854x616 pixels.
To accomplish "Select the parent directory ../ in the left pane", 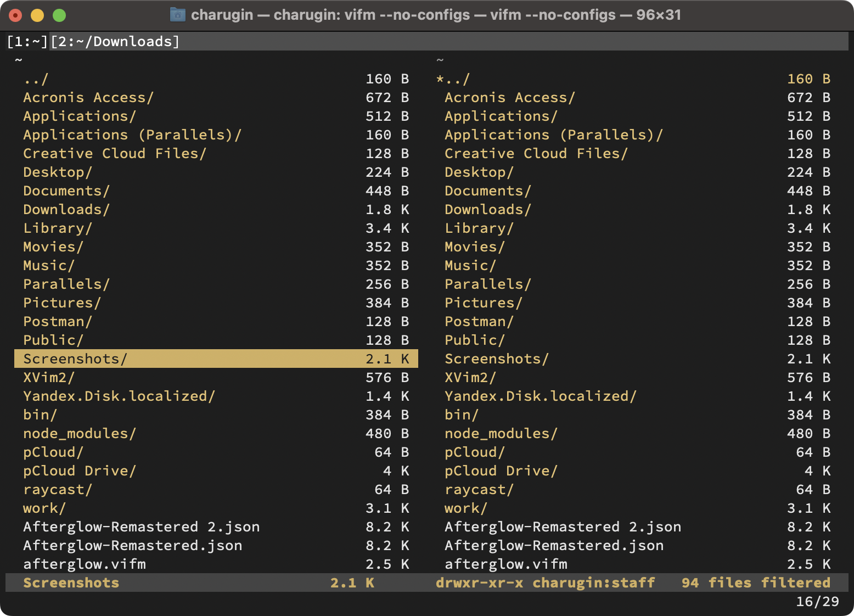I will click(216, 79).
